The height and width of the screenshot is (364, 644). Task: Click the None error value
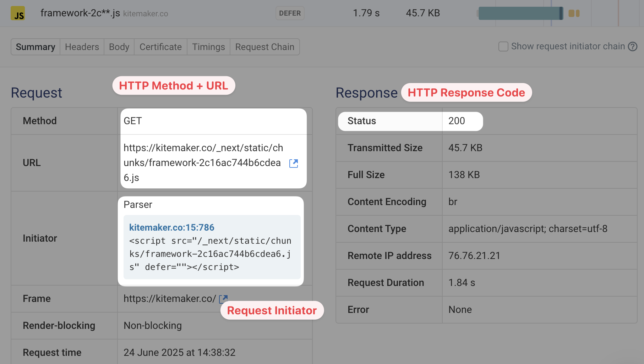(x=460, y=310)
